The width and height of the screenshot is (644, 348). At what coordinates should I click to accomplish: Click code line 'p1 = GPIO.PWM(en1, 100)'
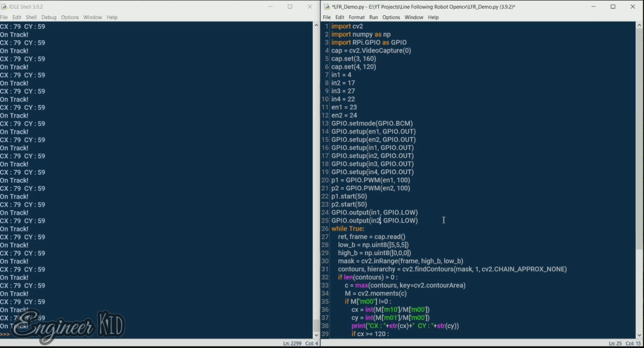[371, 180]
